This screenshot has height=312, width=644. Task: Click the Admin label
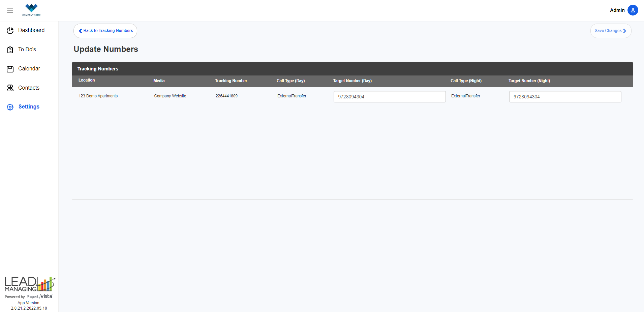click(617, 10)
